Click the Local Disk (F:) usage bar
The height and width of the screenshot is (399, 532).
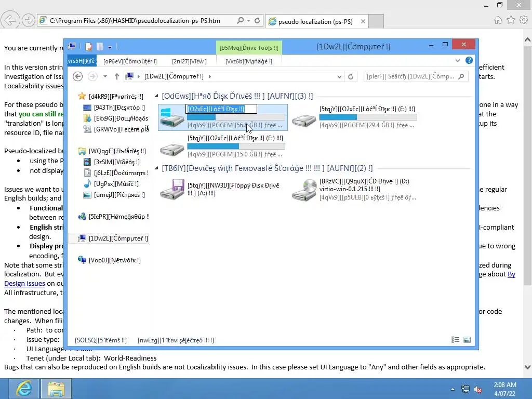pyautogui.click(x=236, y=146)
